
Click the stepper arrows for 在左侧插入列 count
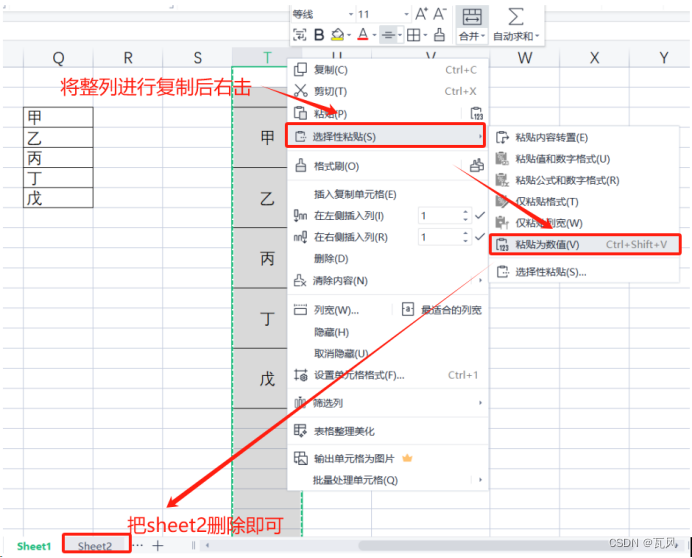(466, 216)
